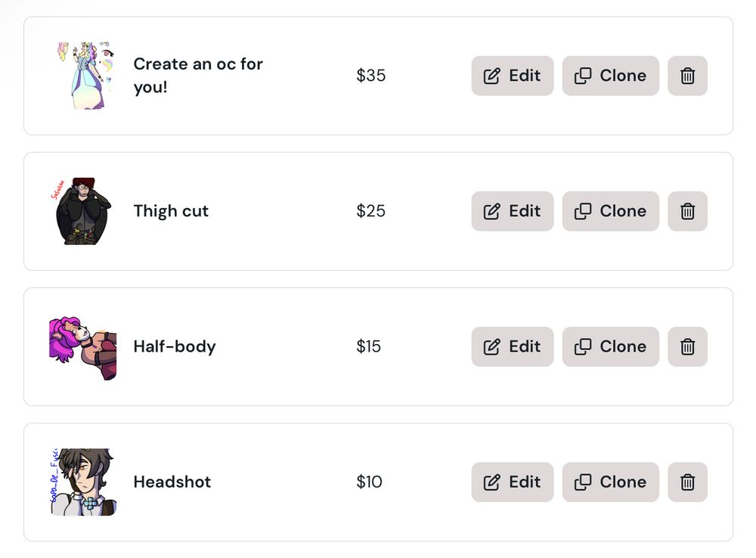Click the trash icon on the Thigh cut row
The height and width of the screenshot is (558, 756).
[x=687, y=211]
